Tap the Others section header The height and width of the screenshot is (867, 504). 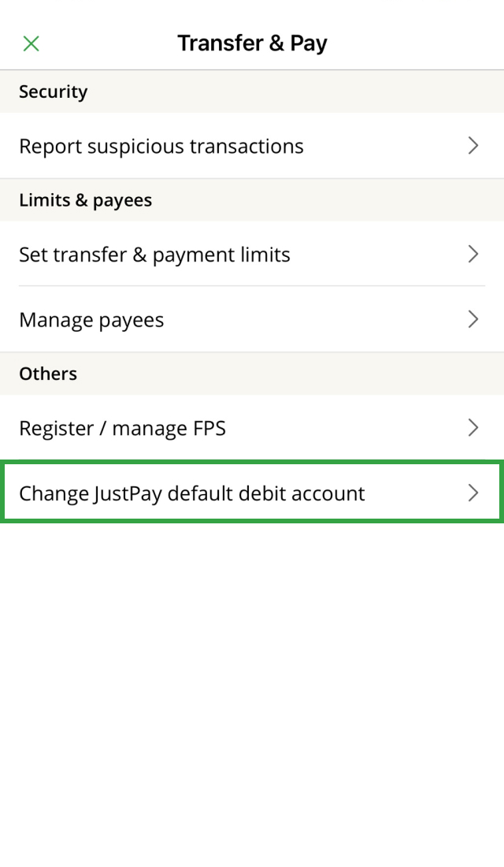48,374
